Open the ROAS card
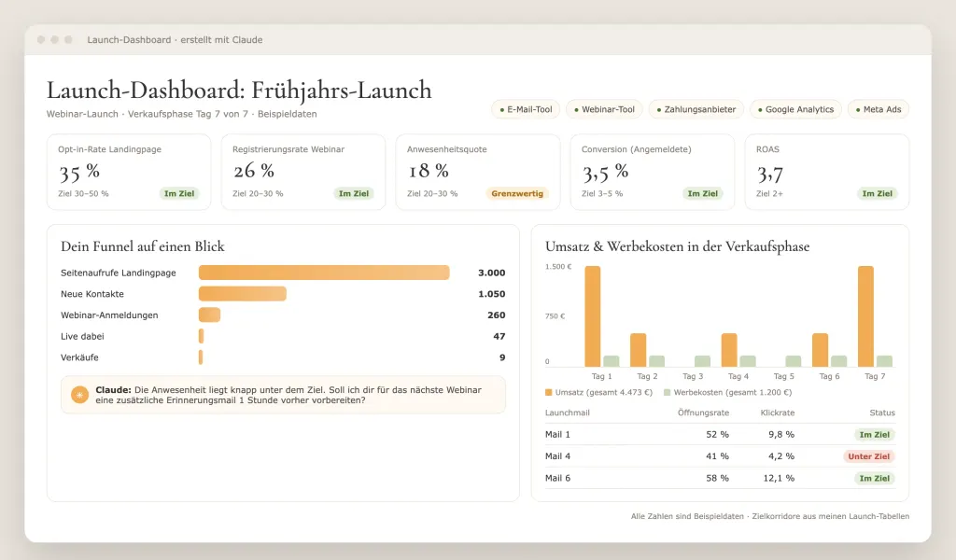Image resolution: width=956 pixels, height=560 pixels. [x=827, y=172]
